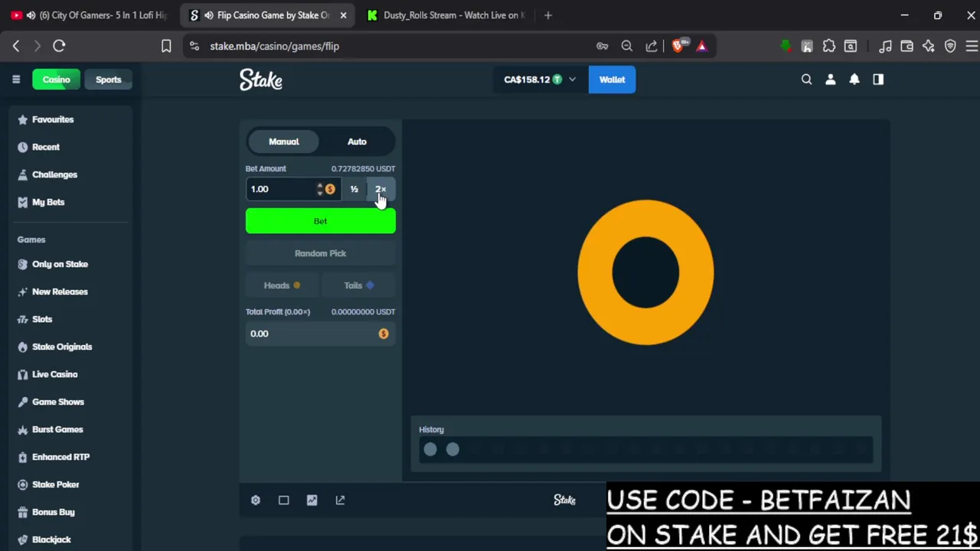The height and width of the screenshot is (551, 980).
Task: Halve the bet with ½ button
Action: pyautogui.click(x=354, y=189)
